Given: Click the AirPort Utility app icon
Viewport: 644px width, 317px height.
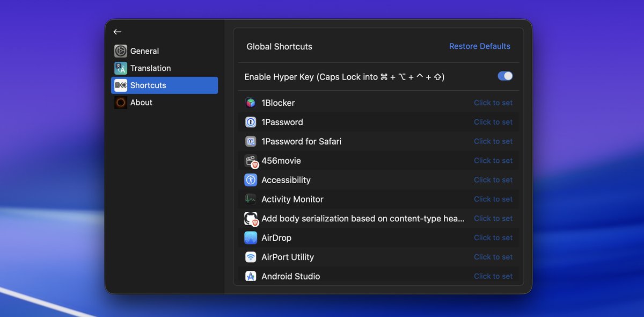Looking at the screenshot, I should point(251,257).
